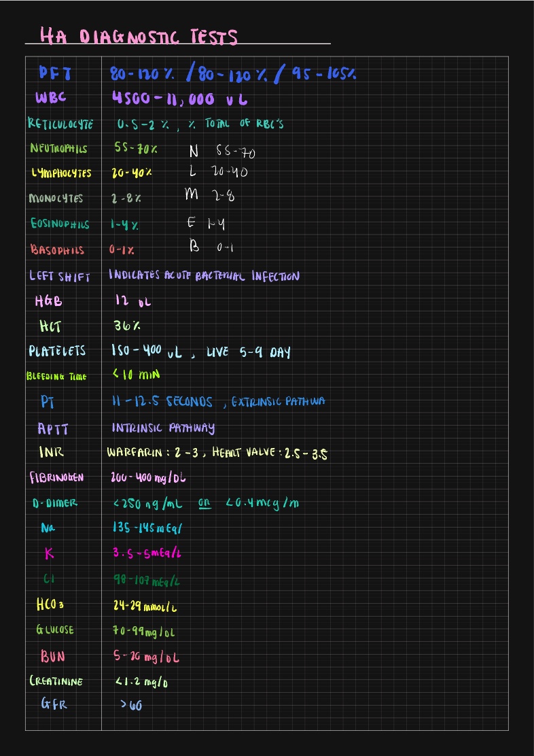The width and height of the screenshot is (534, 756).
Task: Select the 'PT' row label
Action: 48,401
